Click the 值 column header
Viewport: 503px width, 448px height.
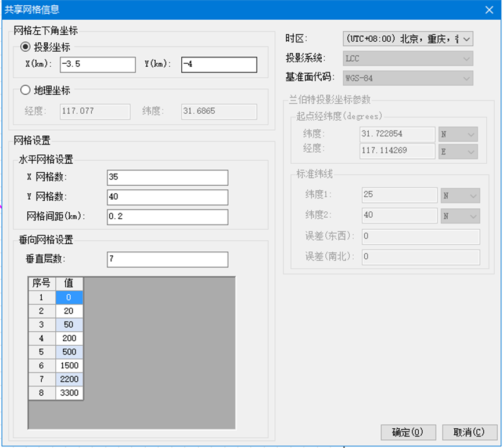[x=69, y=283]
